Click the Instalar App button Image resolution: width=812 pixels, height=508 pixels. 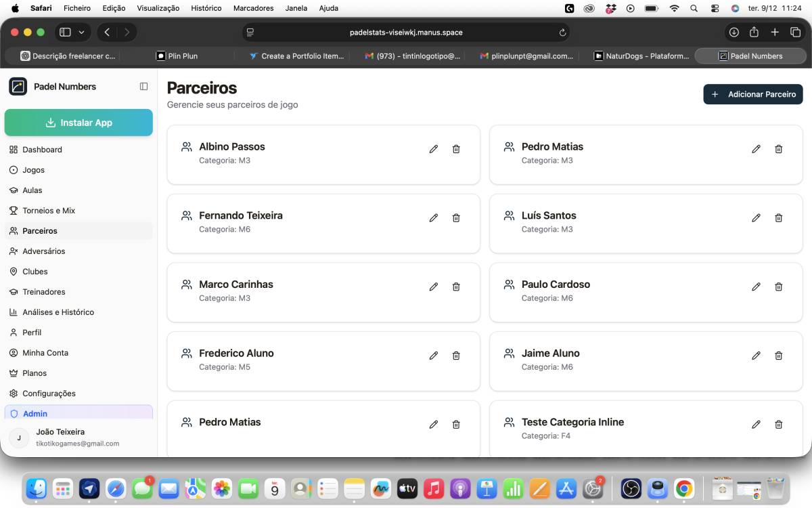pyautogui.click(x=78, y=123)
